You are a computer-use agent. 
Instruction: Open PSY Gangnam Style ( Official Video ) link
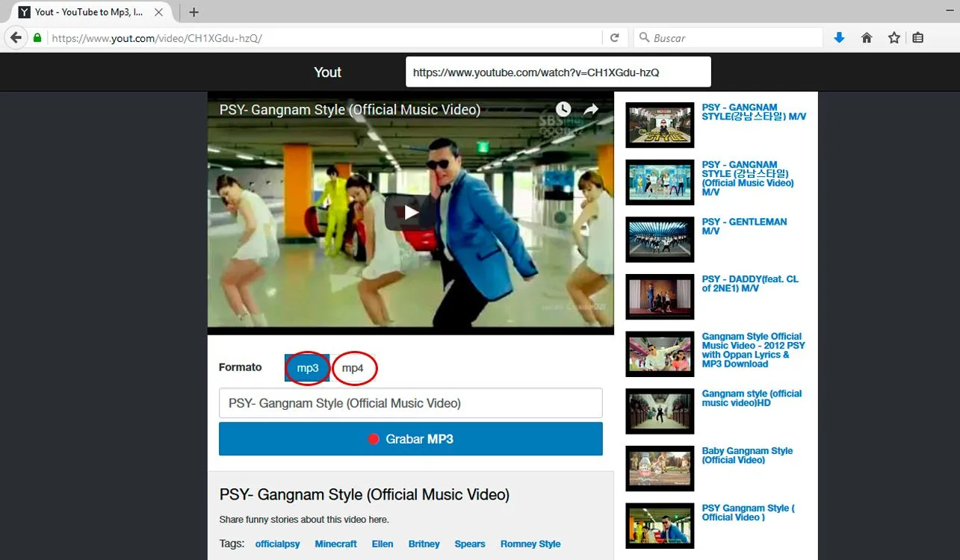748,512
